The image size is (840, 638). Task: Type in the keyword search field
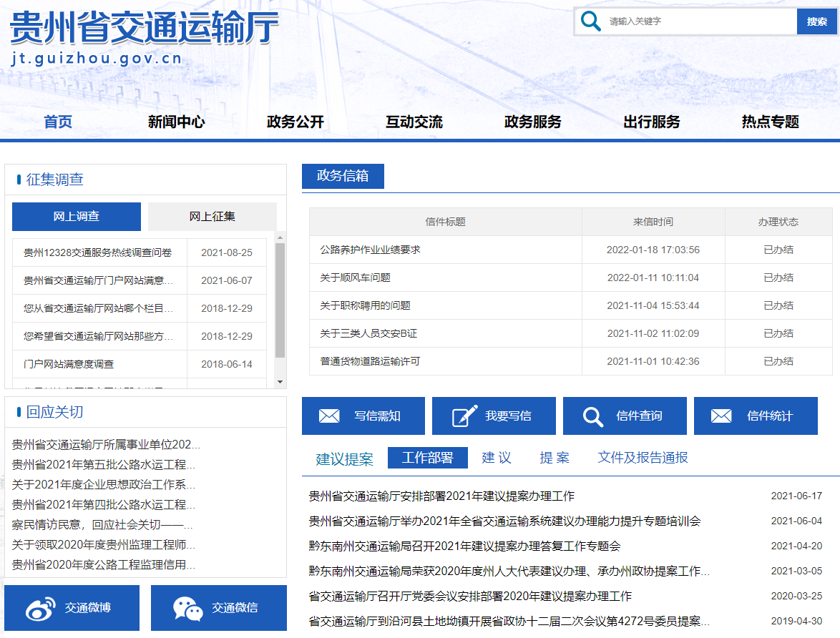[x=698, y=21]
